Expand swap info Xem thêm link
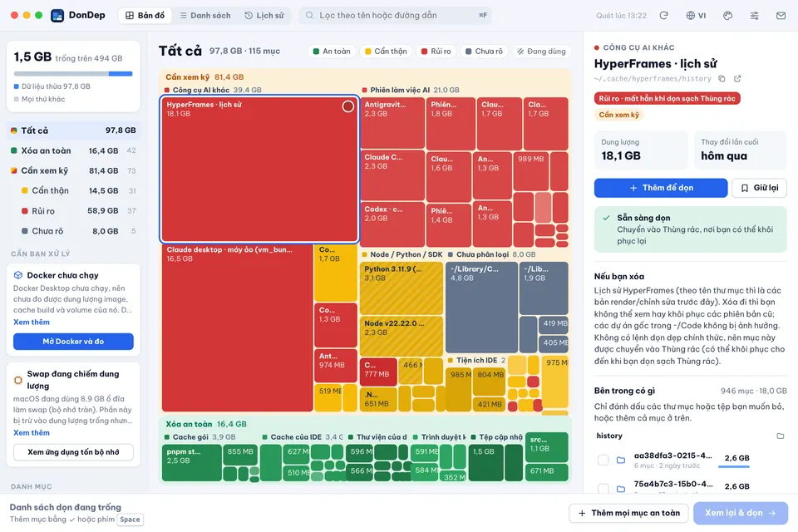This screenshot has width=798, height=532. (32, 432)
